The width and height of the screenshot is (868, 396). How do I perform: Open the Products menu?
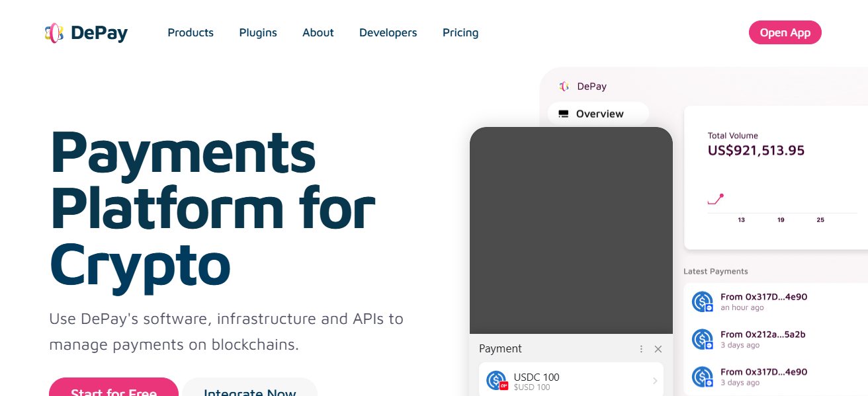[191, 32]
